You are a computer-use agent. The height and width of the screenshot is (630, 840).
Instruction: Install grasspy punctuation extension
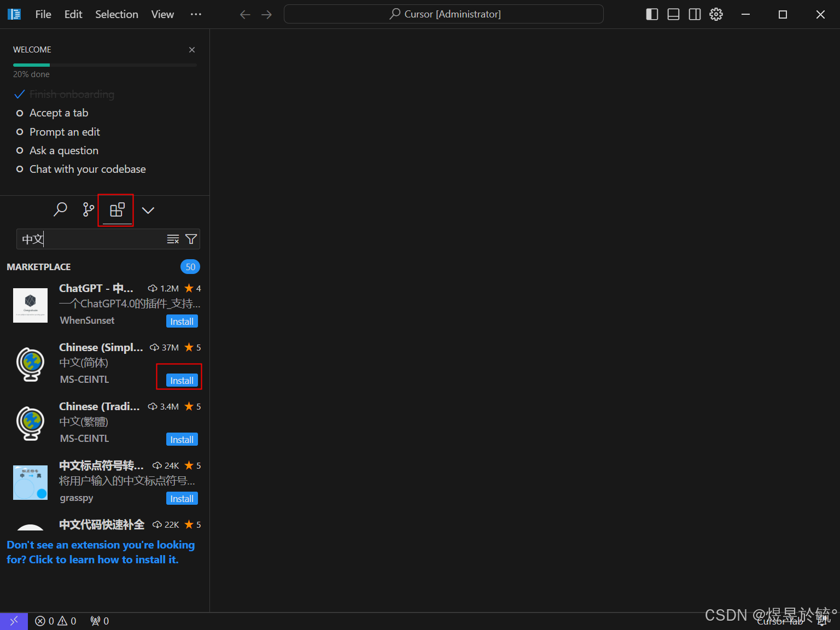(x=182, y=499)
